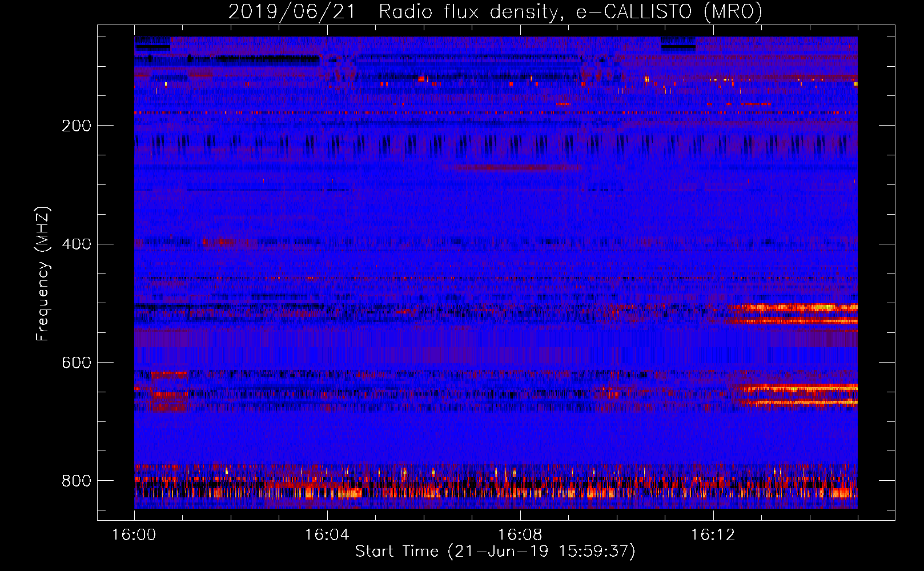924x571 pixels.
Task: Click the 600 frequency tick label
Action: pyautogui.click(x=77, y=363)
